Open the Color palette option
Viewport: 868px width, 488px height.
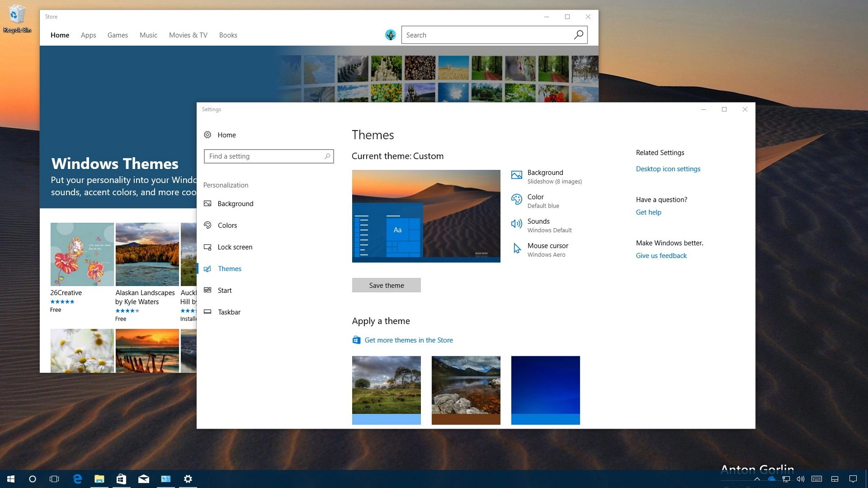535,197
